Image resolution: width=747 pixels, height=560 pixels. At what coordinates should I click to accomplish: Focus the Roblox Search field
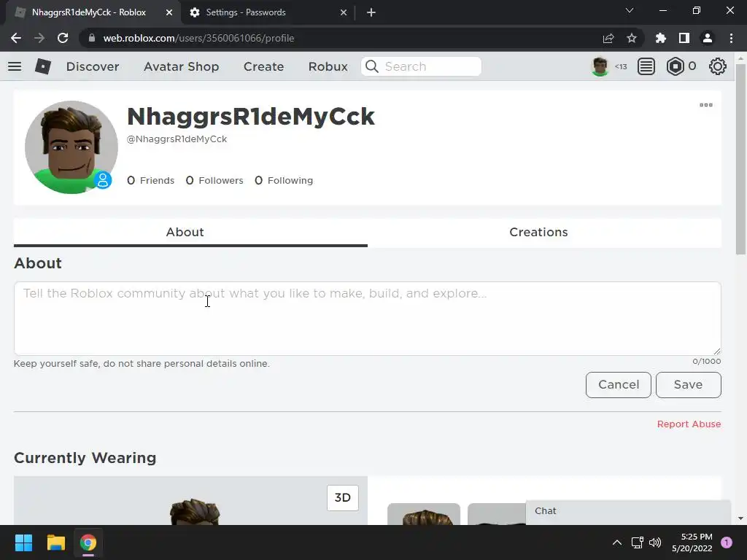[421, 66]
